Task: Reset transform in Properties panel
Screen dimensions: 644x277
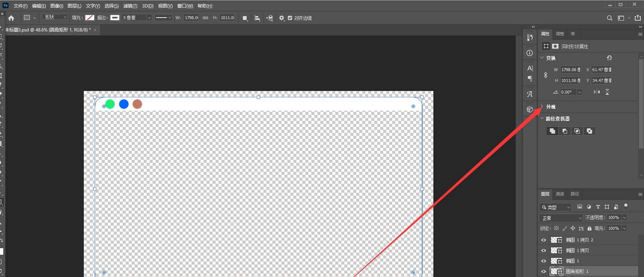Action: [x=609, y=58]
